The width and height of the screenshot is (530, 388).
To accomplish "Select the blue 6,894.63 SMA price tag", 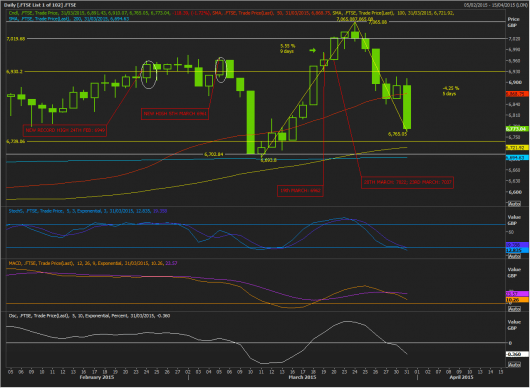I will [x=517, y=158].
